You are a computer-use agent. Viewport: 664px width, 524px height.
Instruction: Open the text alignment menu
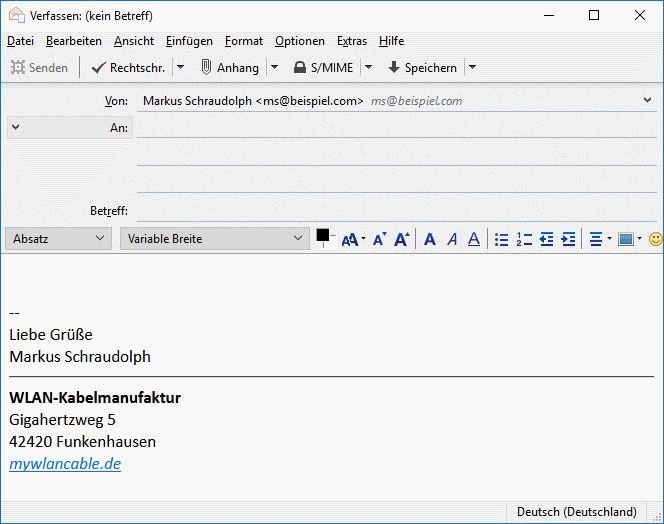(600, 240)
